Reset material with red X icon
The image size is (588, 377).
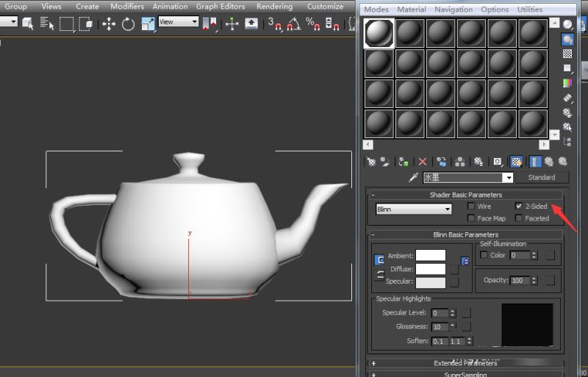423,162
